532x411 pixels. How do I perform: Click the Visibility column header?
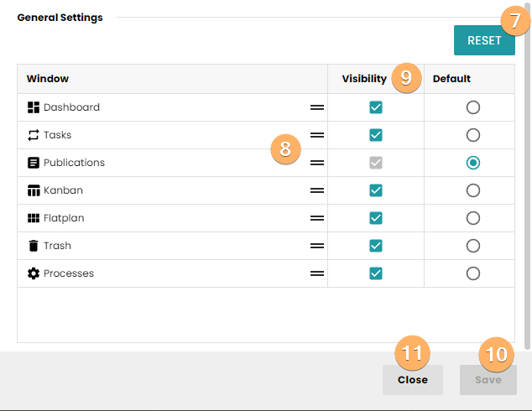pos(364,79)
